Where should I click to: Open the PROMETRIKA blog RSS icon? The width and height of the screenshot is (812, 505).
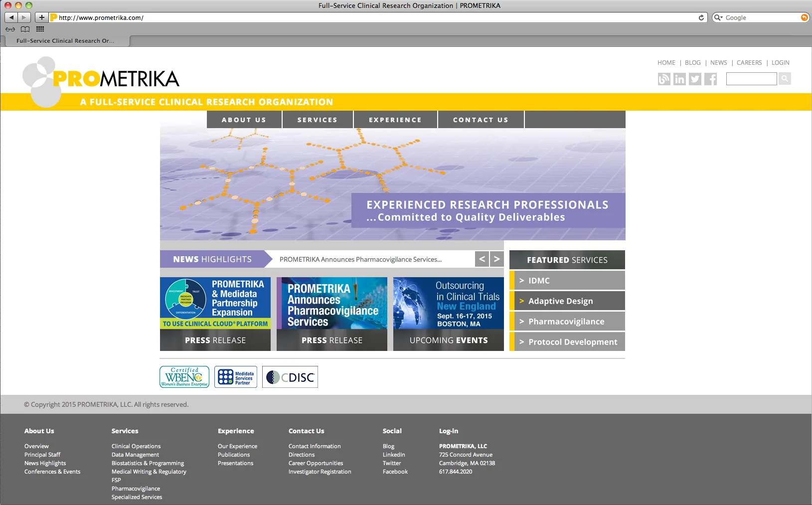pos(664,79)
